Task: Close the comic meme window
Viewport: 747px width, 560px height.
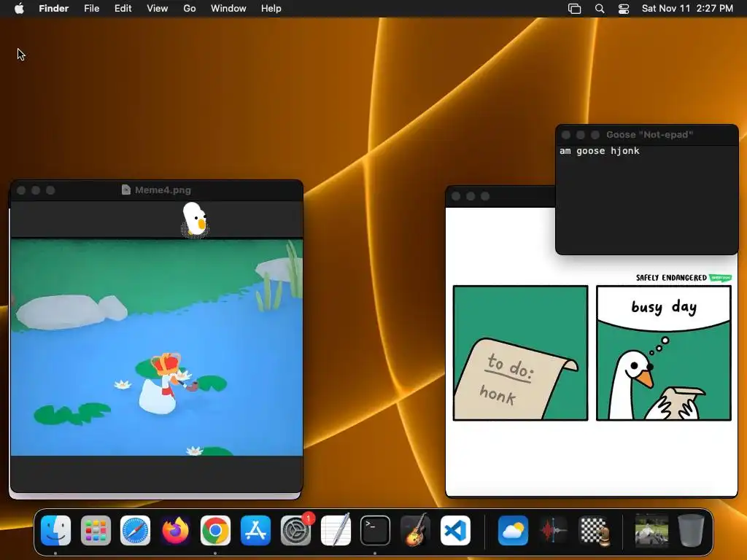Action: pos(456,196)
